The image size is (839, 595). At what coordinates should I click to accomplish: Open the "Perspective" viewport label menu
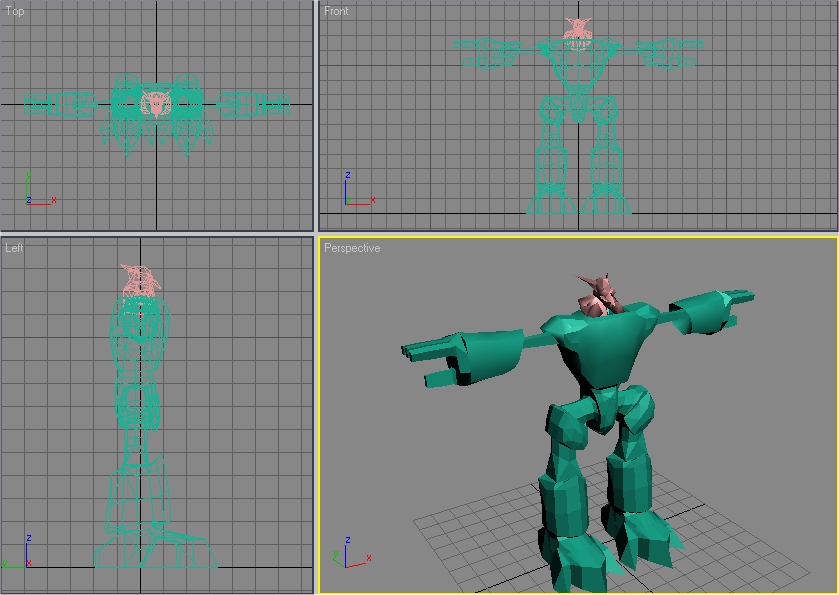pyautogui.click(x=352, y=248)
